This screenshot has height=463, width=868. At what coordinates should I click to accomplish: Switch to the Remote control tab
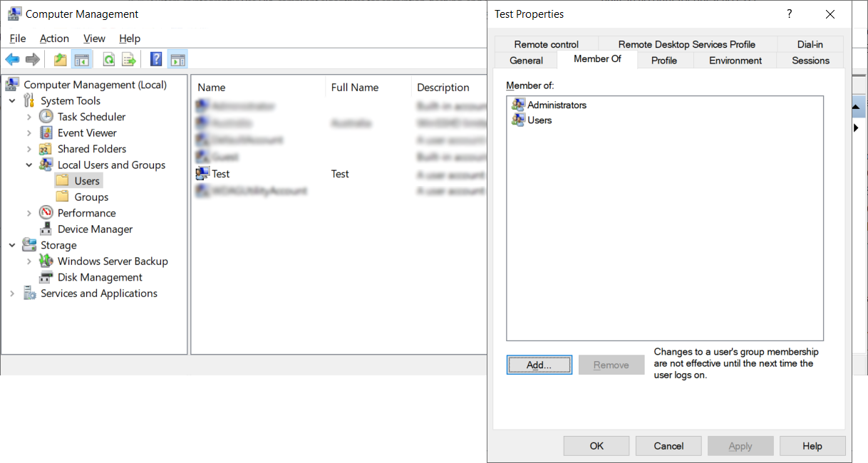(547, 44)
